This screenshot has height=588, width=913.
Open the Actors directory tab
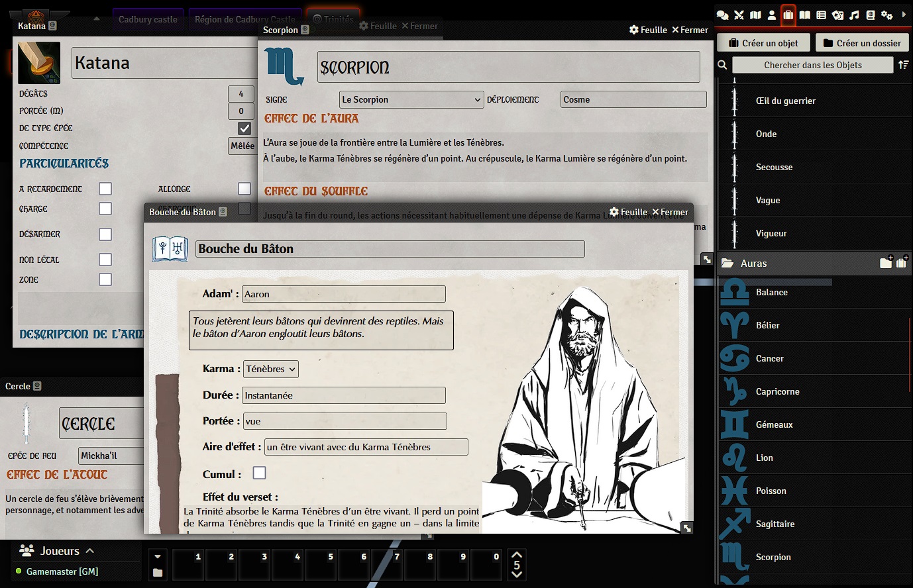click(772, 15)
